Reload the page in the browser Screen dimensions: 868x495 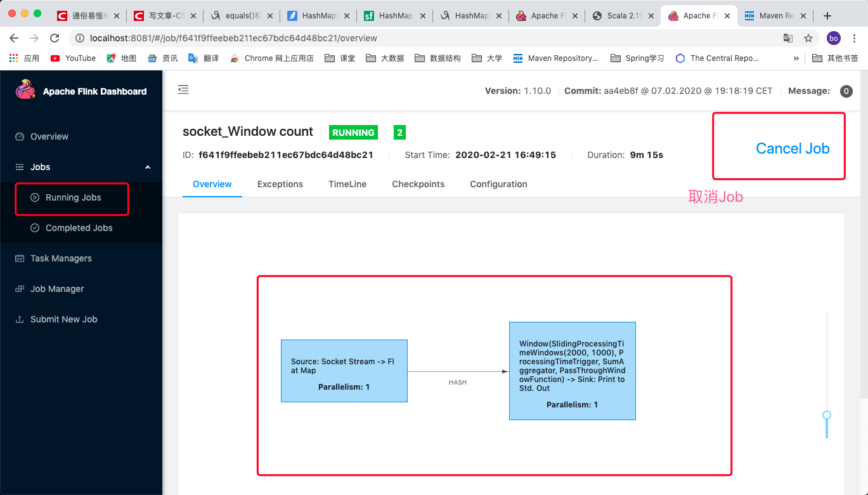point(55,38)
